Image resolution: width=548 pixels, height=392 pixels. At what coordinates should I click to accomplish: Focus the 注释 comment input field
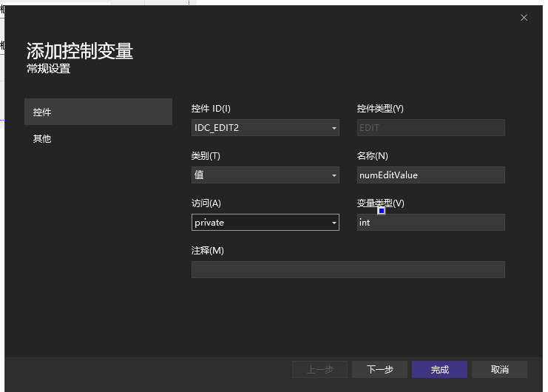[x=348, y=270]
